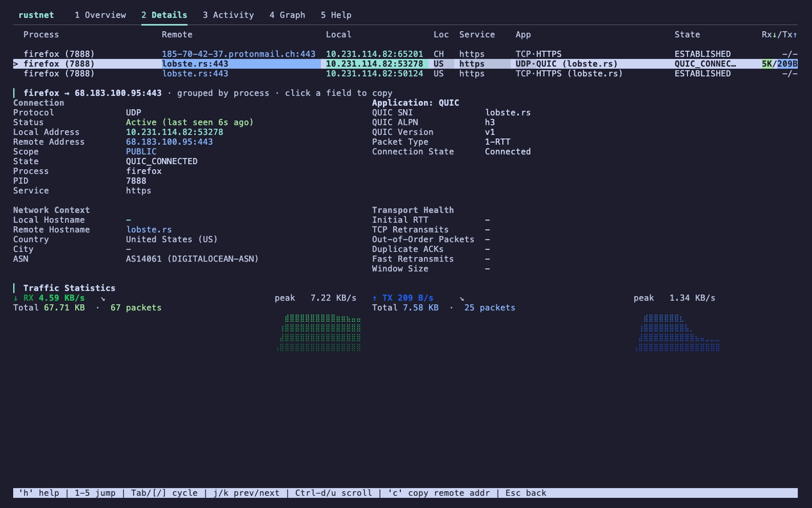
Task: Copy Remote Address 68.183.100.95:443 field
Action: click(x=170, y=142)
